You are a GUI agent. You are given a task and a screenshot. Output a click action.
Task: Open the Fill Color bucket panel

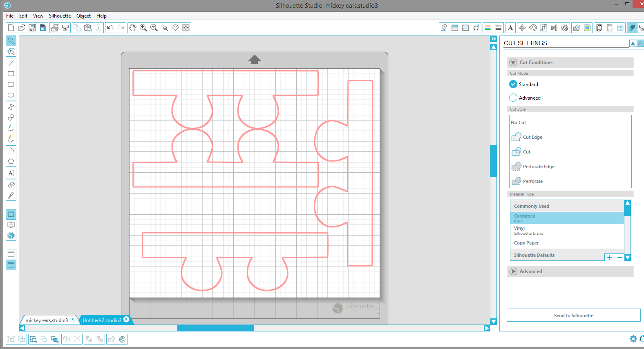[x=444, y=28]
